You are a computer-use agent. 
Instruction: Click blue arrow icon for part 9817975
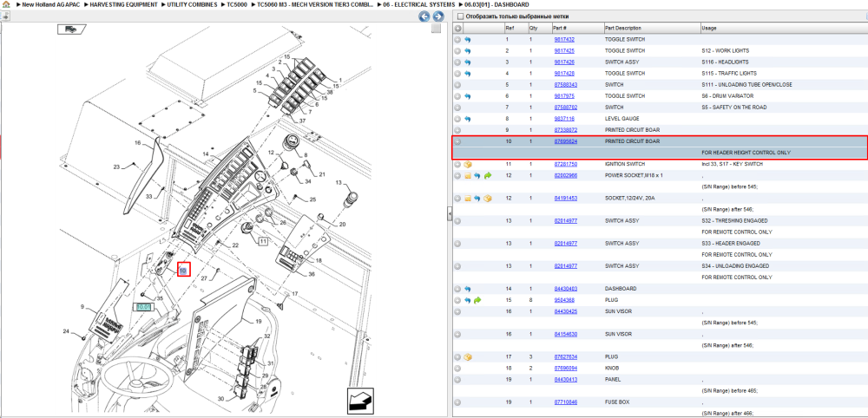tap(468, 96)
